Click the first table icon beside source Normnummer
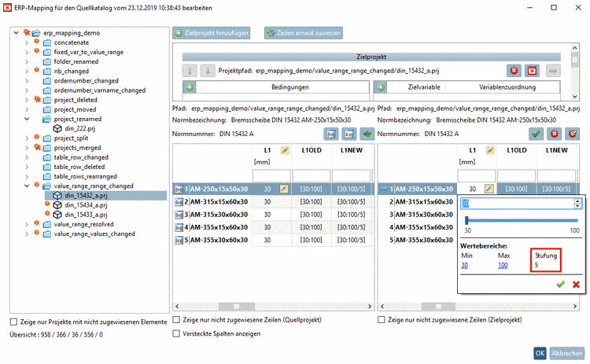 [x=331, y=134]
